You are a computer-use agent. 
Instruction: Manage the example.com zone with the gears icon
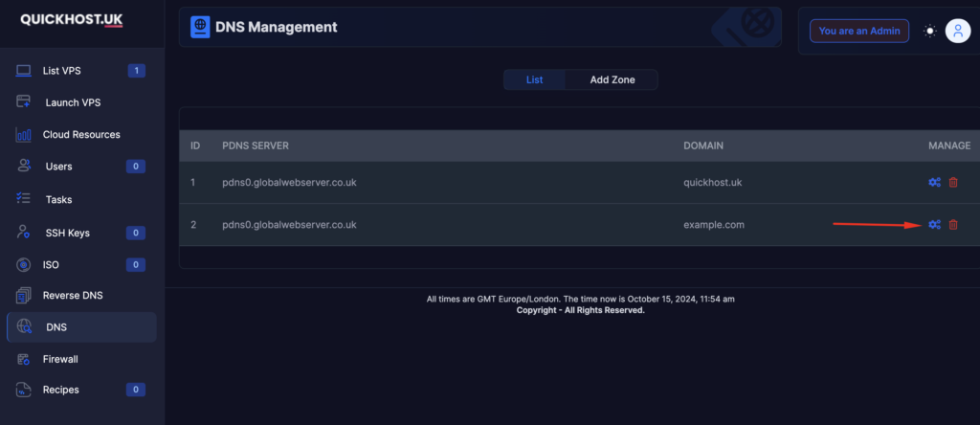click(x=934, y=224)
